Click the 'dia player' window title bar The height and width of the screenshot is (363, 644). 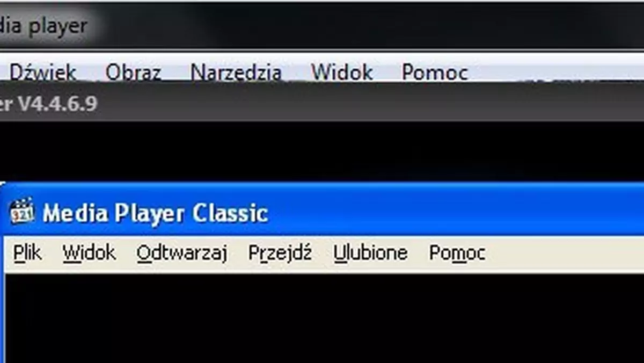pos(322,25)
